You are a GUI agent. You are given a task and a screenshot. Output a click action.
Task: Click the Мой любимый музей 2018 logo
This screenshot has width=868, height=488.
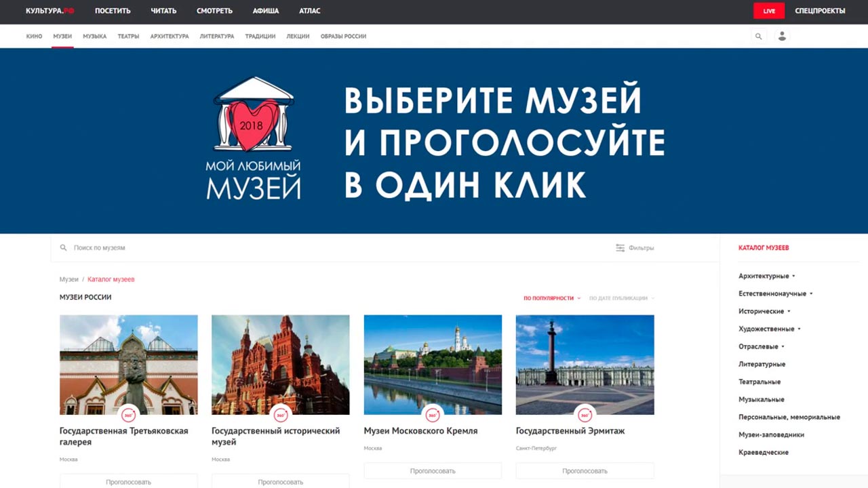coord(254,138)
